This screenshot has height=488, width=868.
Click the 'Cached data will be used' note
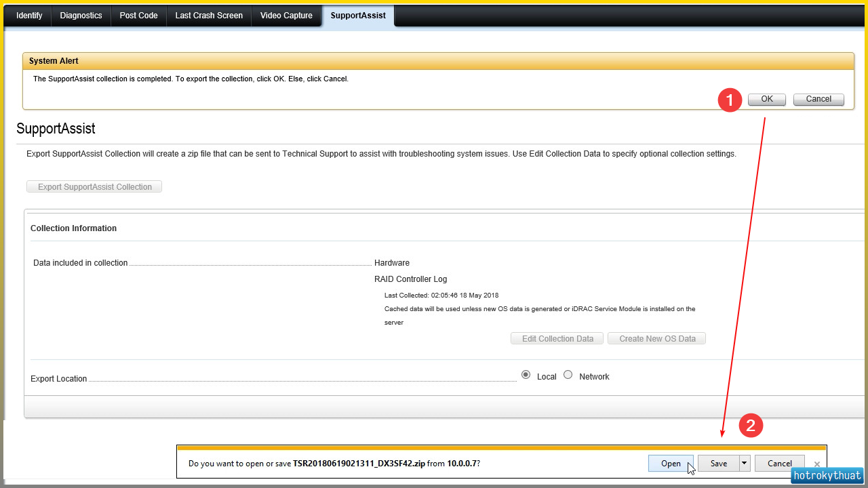[x=540, y=316]
